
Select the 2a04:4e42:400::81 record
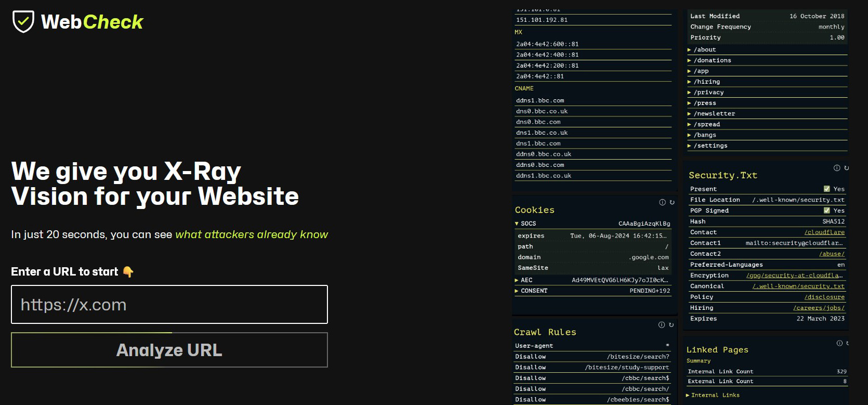pos(593,55)
